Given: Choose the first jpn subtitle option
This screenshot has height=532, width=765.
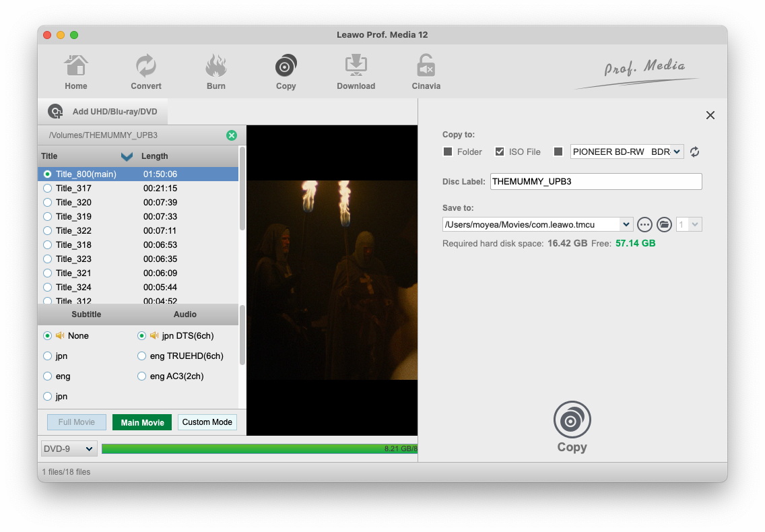Looking at the screenshot, I should [47, 356].
